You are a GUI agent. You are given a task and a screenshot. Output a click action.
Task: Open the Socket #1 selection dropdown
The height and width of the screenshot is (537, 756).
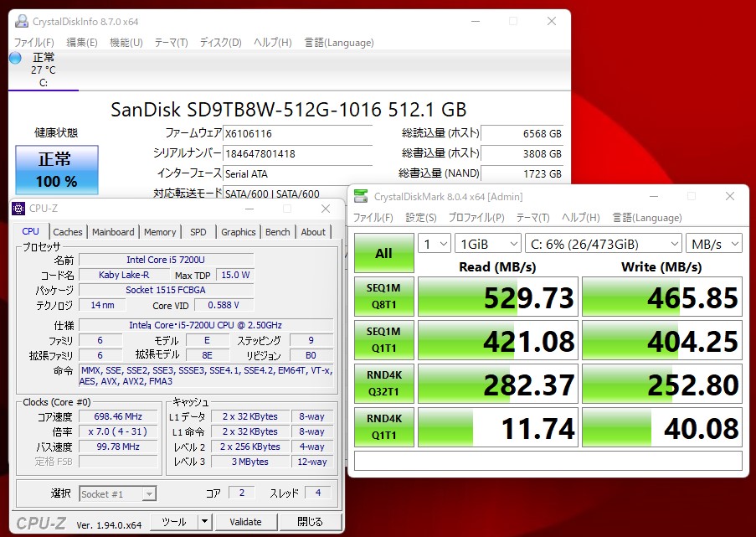[x=118, y=493]
